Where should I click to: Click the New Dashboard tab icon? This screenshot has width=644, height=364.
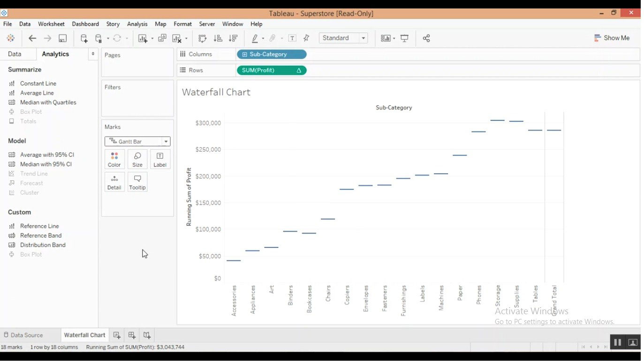132,335
